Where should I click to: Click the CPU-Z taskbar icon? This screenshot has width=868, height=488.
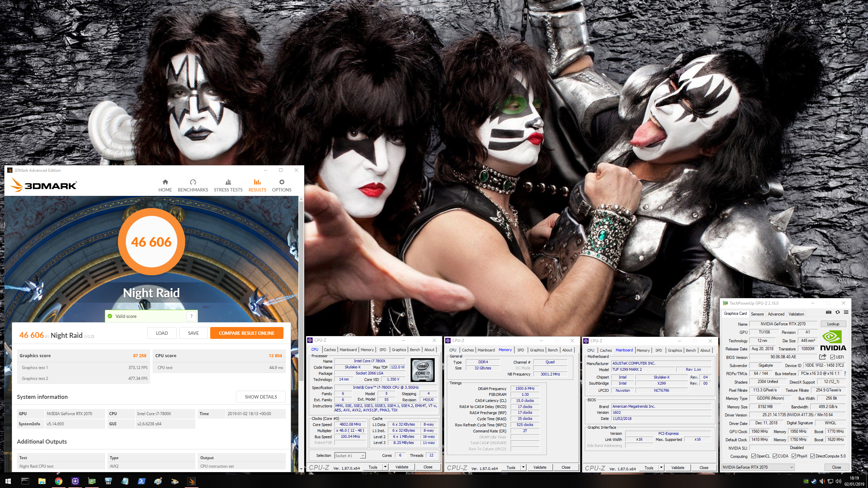pos(75,481)
